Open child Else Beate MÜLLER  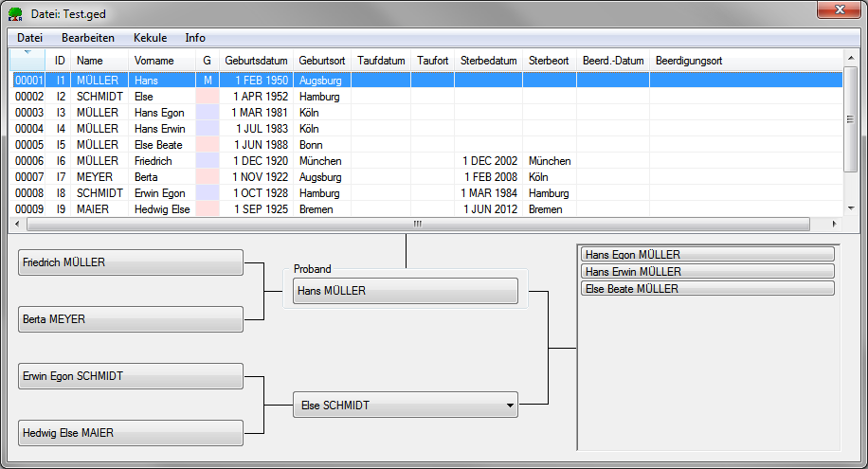(708, 288)
